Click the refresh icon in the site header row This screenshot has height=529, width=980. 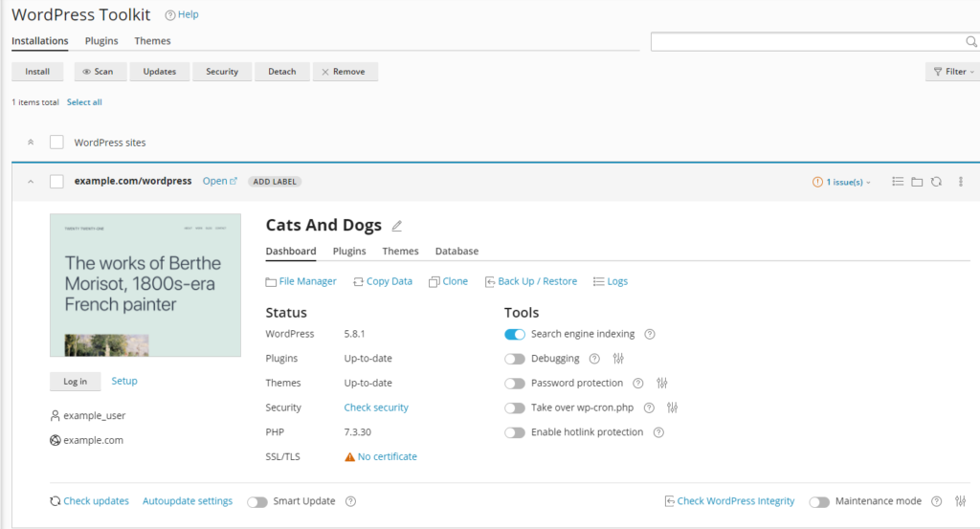pyautogui.click(x=936, y=182)
